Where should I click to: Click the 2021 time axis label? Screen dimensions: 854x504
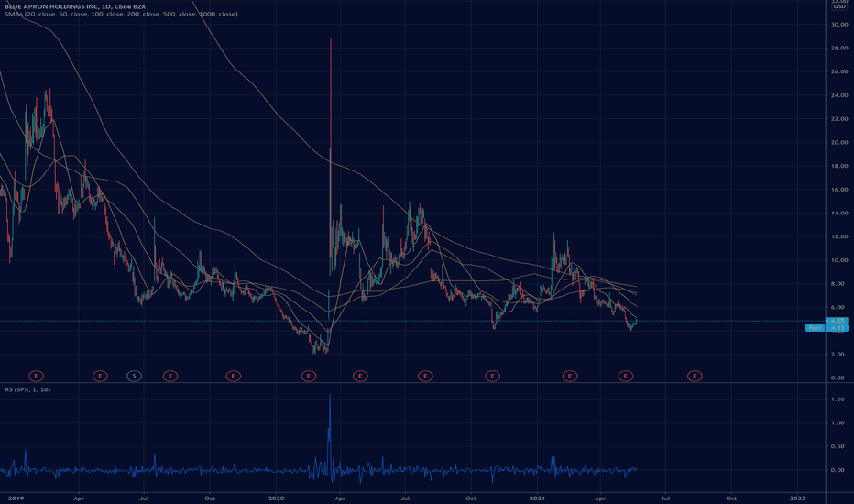538,498
